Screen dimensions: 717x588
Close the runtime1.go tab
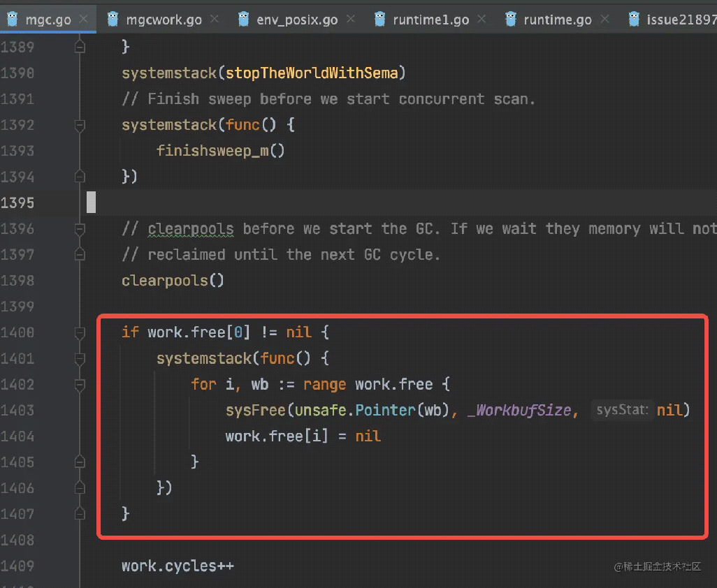(481, 19)
